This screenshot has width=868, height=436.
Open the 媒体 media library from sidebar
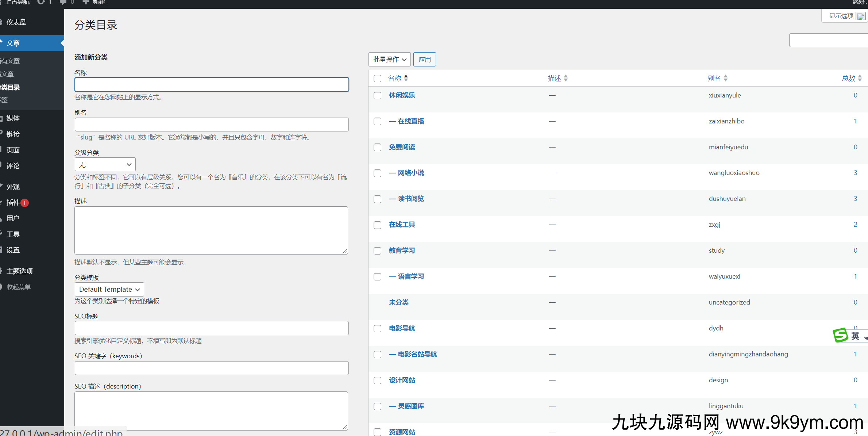13,118
